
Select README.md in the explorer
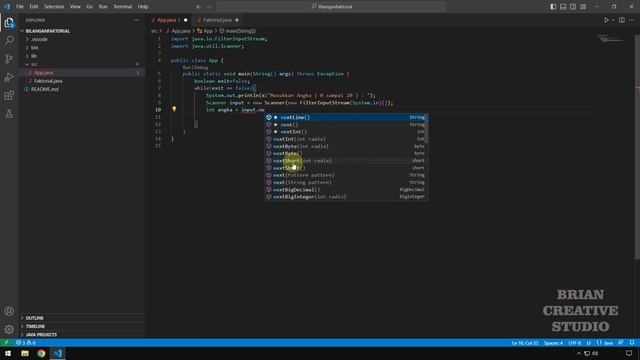click(x=44, y=89)
